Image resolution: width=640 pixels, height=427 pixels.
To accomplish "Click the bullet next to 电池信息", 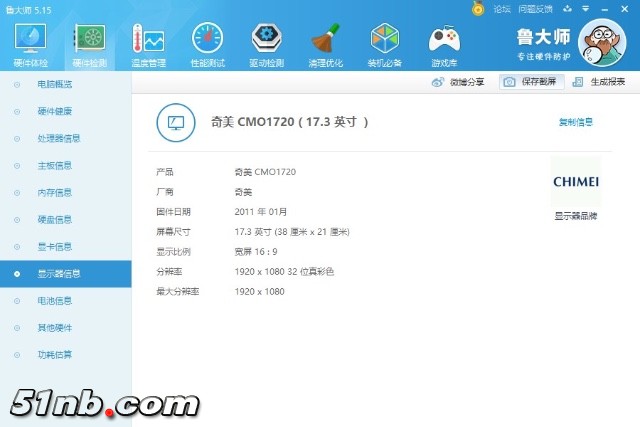I will pyautogui.click(x=17, y=301).
